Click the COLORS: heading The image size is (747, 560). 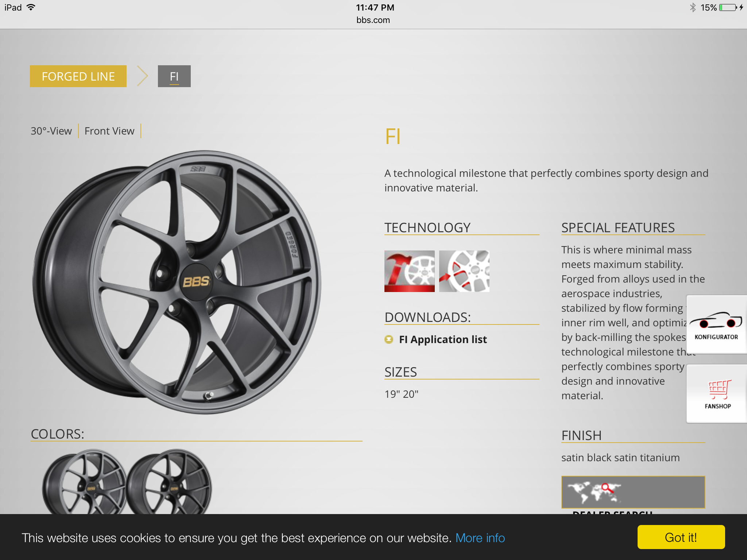(x=58, y=434)
